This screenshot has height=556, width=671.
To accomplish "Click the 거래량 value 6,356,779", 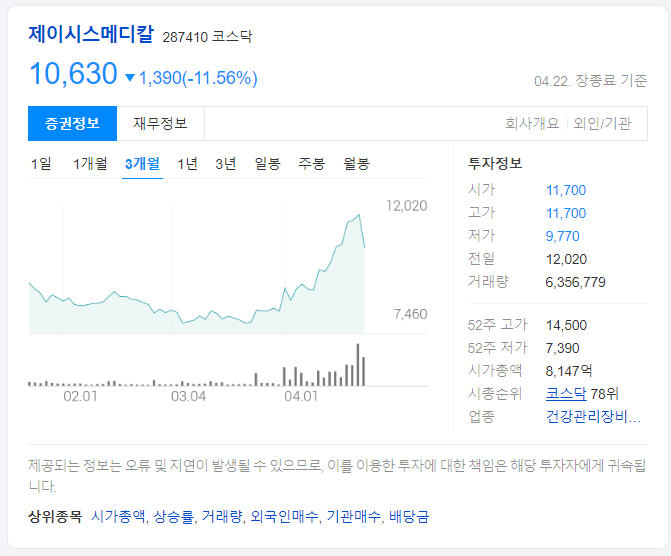I will click(576, 282).
